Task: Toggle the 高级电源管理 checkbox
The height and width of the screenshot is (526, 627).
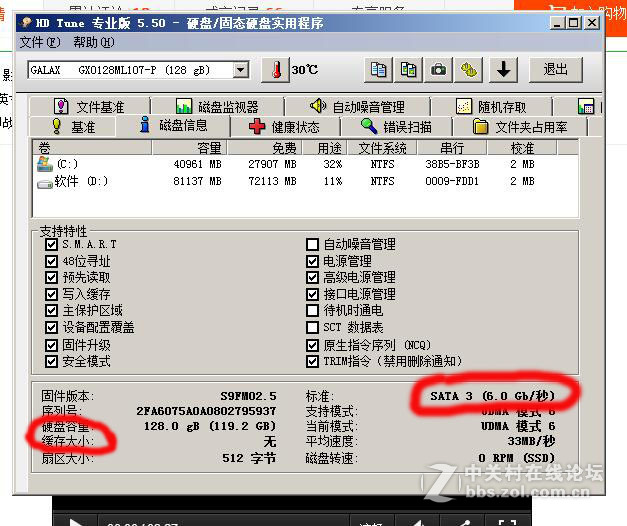Action: point(312,277)
